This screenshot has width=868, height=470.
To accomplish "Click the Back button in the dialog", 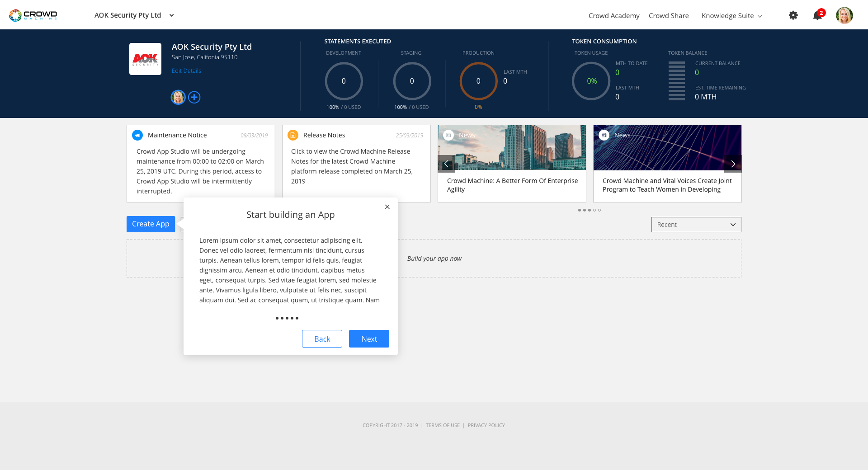I will click(x=322, y=339).
